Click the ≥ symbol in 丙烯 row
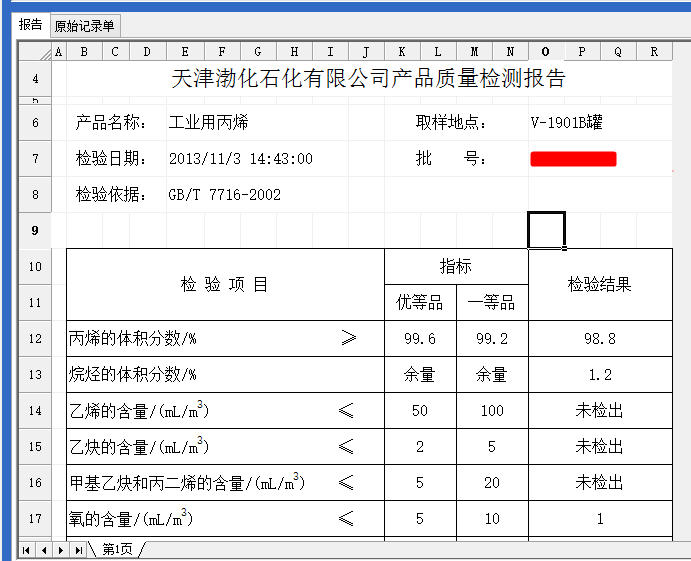 [349, 338]
